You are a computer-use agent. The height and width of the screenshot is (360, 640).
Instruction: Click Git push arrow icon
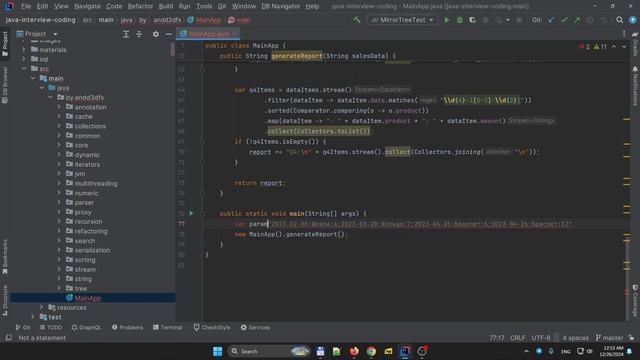pos(577,20)
